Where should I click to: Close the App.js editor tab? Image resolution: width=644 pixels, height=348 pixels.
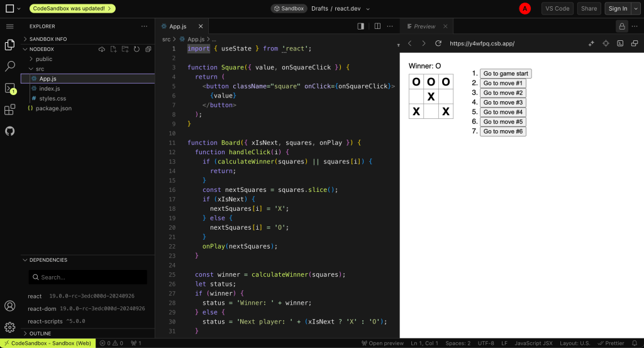tap(201, 26)
